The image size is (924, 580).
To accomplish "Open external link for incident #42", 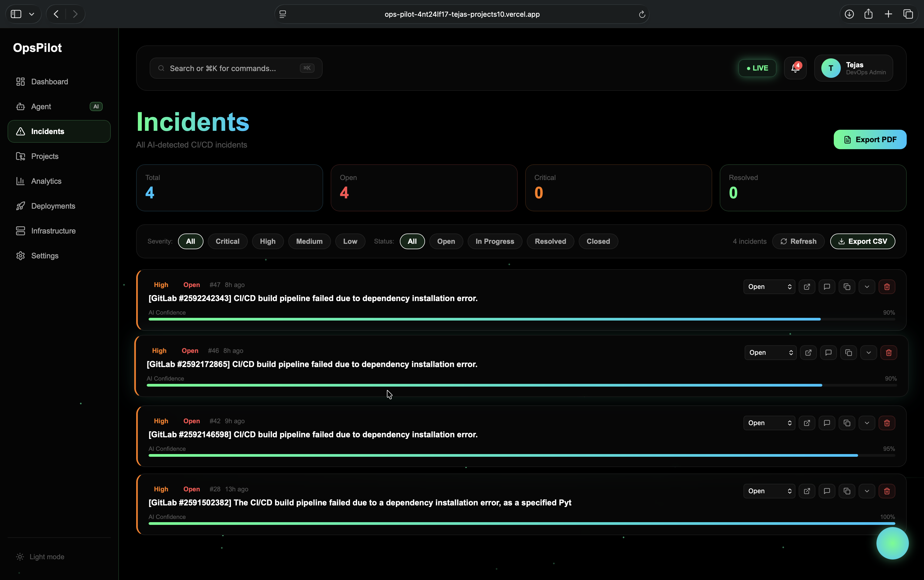I will [807, 423].
